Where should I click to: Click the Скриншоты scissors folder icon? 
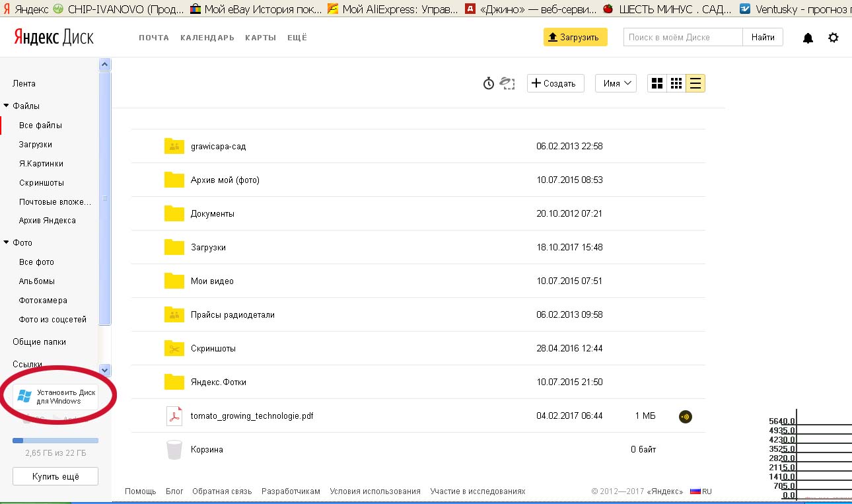(x=174, y=348)
